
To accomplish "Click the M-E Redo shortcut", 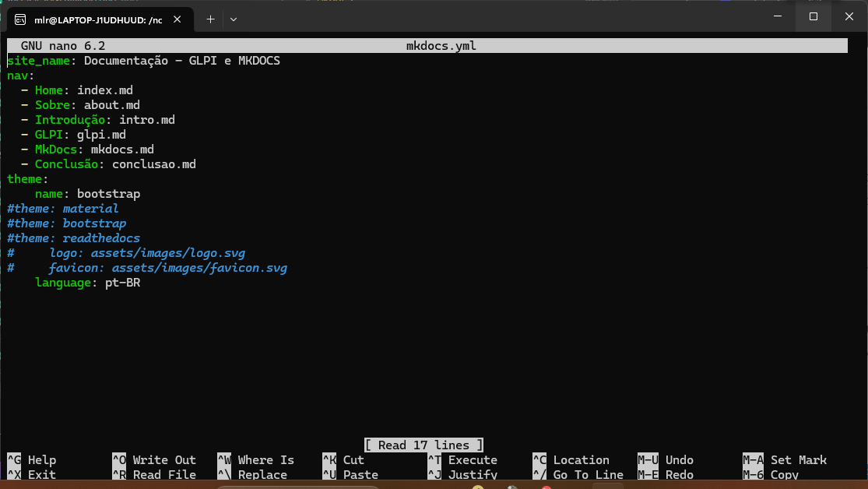I will click(x=666, y=475).
